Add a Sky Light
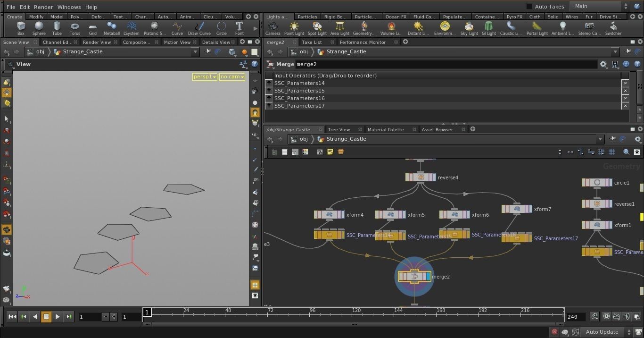 click(x=469, y=28)
